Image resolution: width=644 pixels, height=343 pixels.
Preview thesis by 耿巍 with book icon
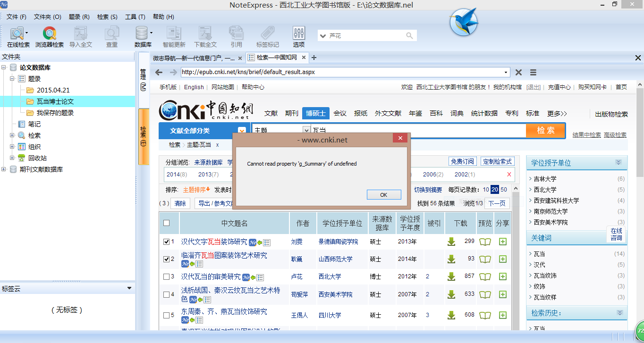485,259
